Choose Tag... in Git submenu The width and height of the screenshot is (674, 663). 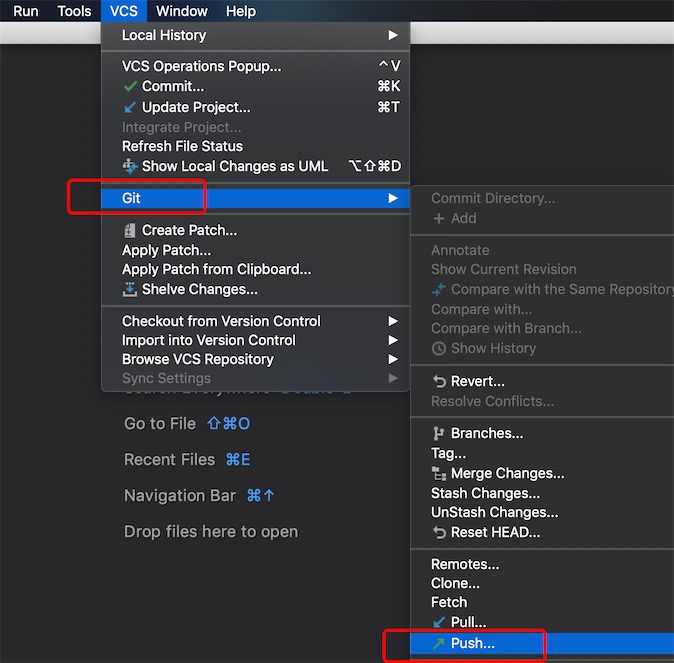click(x=542, y=453)
